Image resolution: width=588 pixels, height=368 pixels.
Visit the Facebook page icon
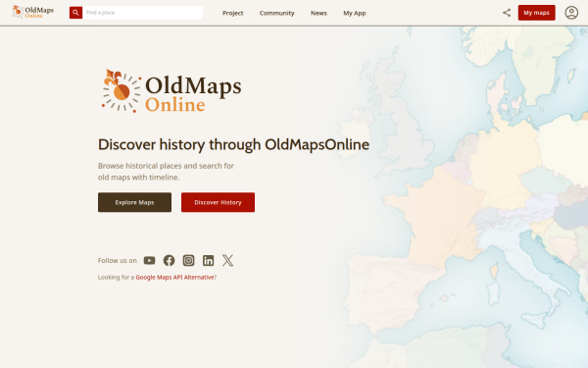click(169, 260)
